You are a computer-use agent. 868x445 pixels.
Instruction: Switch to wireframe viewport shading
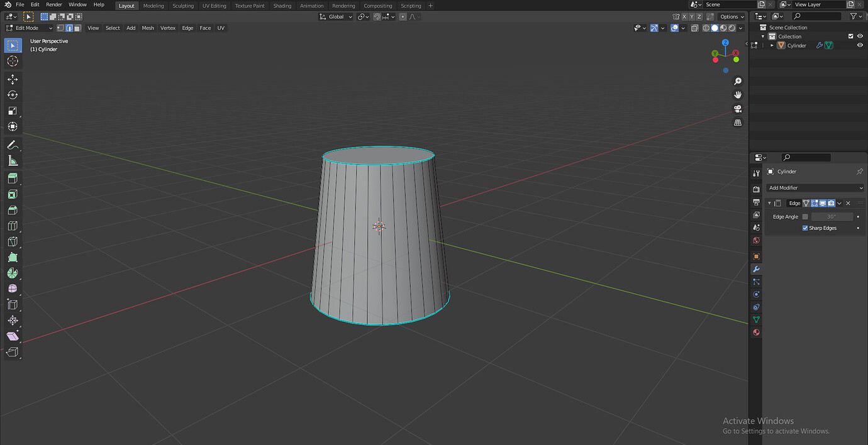706,28
